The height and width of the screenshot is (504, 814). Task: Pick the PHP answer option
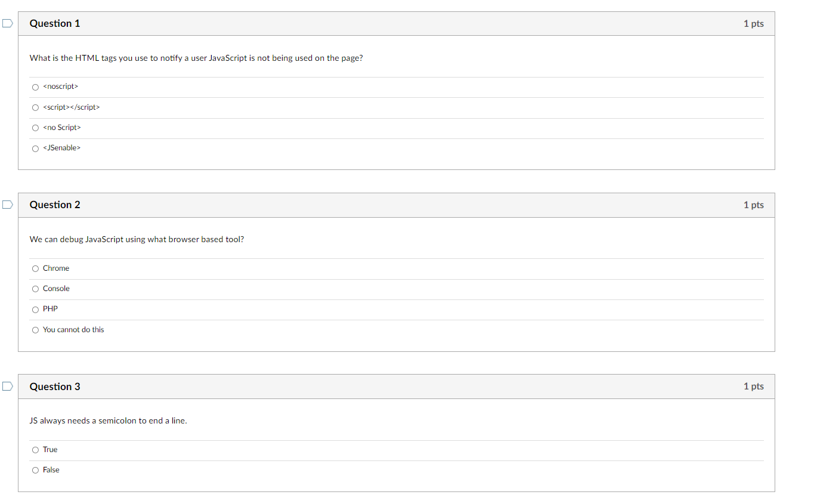pos(35,309)
